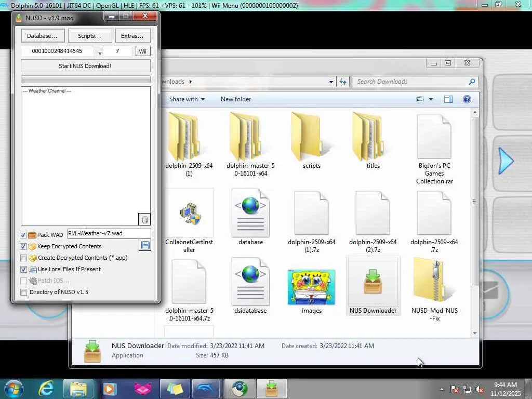The height and width of the screenshot is (399, 532).
Task: Select dolphin-2509-x64 (2).7z file
Action: pyautogui.click(x=373, y=221)
